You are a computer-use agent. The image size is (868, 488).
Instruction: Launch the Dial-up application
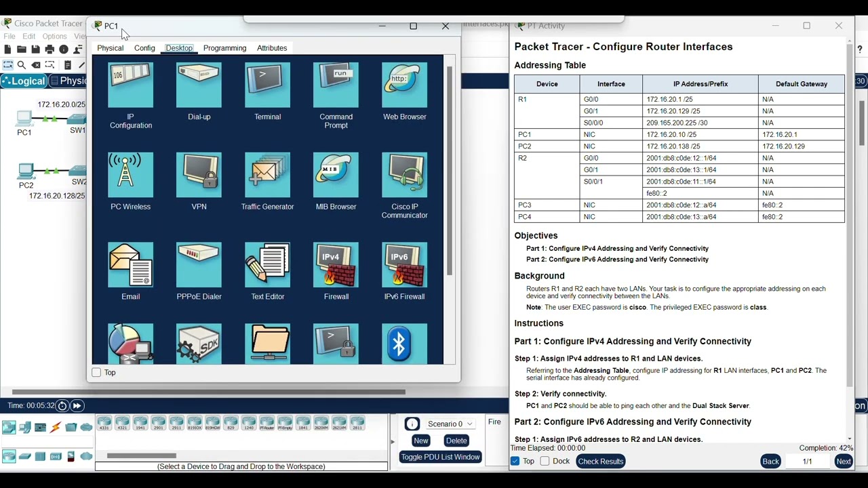coord(199,91)
